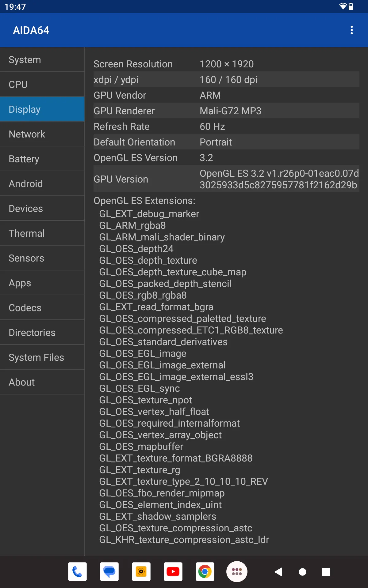Screen dimensions: 368x588
Task: Click the GL_OES_mapbuffer extension
Action: click(x=141, y=447)
